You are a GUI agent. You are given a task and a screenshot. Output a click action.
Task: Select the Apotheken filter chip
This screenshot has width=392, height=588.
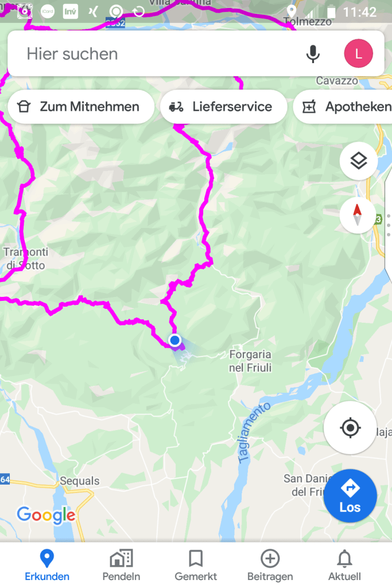coord(343,107)
